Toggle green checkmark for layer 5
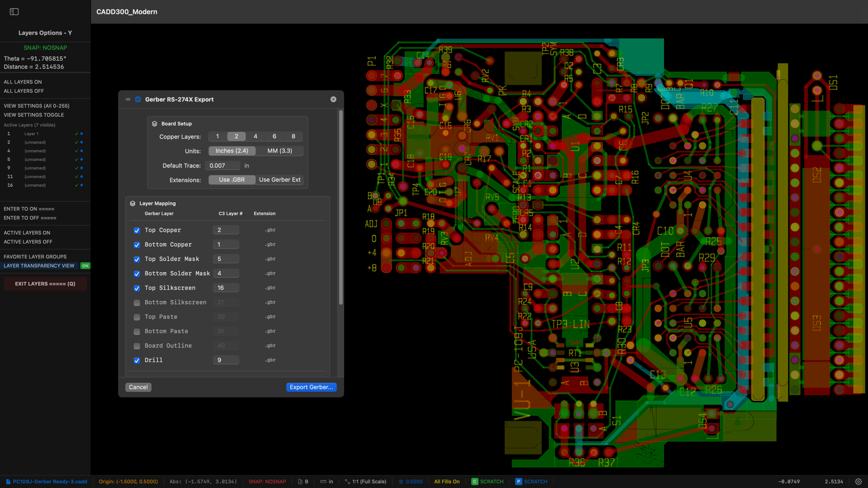The width and height of the screenshot is (868, 488). [x=76, y=159]
